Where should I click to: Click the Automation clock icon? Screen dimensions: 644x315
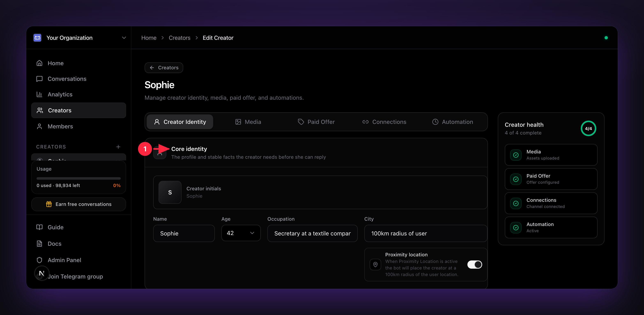tap(435, 122)
